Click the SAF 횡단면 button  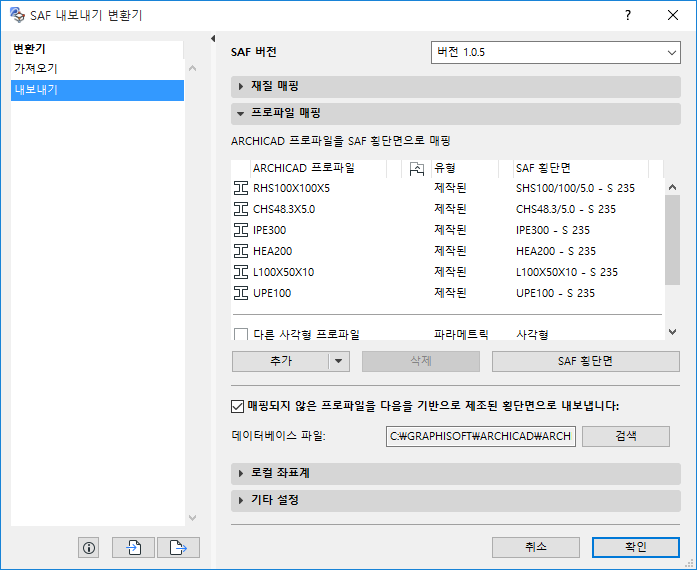pos(585,361)
